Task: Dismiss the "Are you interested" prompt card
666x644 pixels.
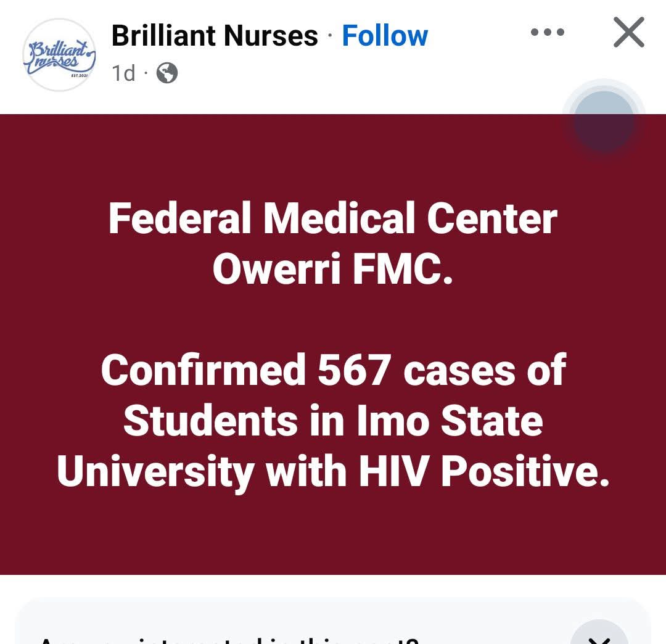Action: (x=599, y=635)
